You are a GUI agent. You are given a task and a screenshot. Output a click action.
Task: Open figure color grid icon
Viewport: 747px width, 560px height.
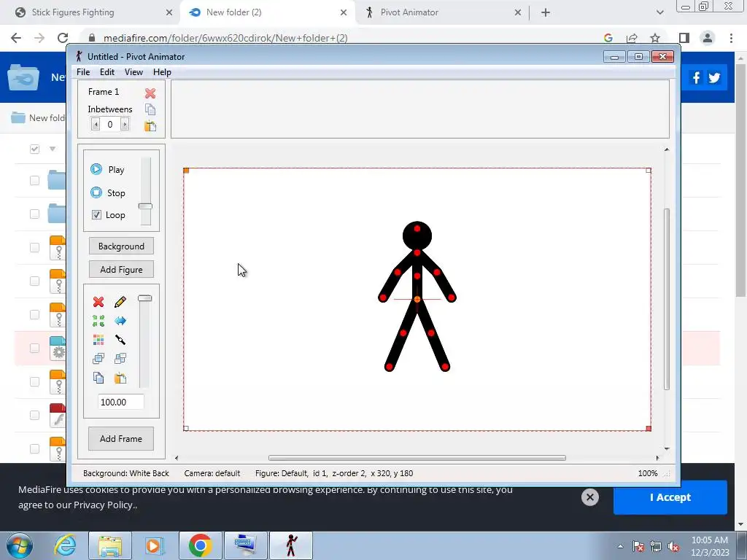(x=98, y=340)
